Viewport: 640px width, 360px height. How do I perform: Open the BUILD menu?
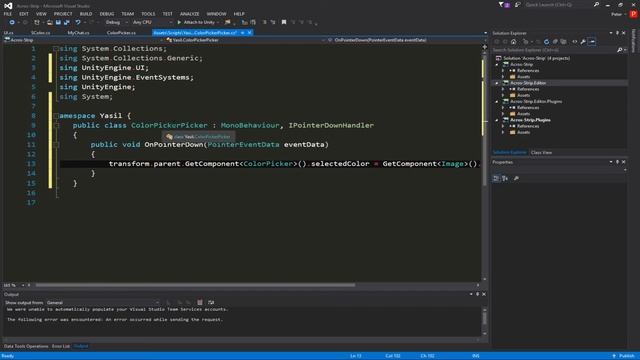[x=86, y=14]
